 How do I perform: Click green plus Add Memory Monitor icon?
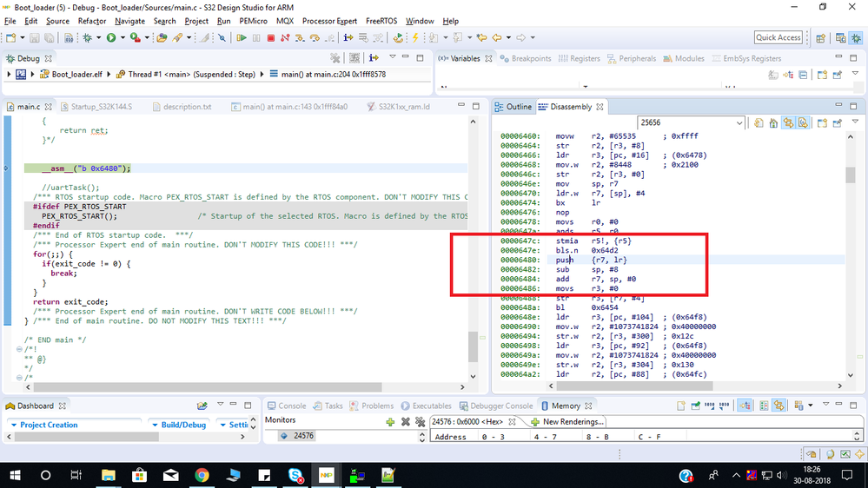click(x=390, y=422)
